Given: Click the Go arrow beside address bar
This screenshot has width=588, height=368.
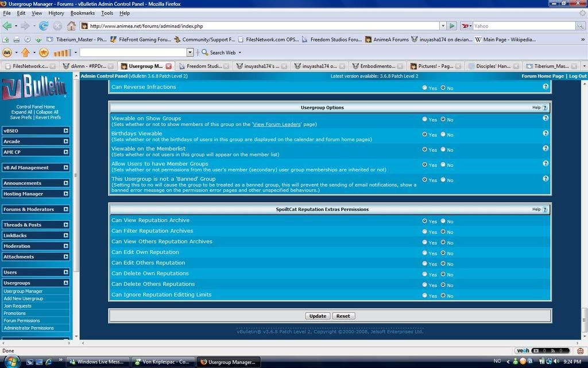Looking at the screenshot, I should [x=452, y=26].
